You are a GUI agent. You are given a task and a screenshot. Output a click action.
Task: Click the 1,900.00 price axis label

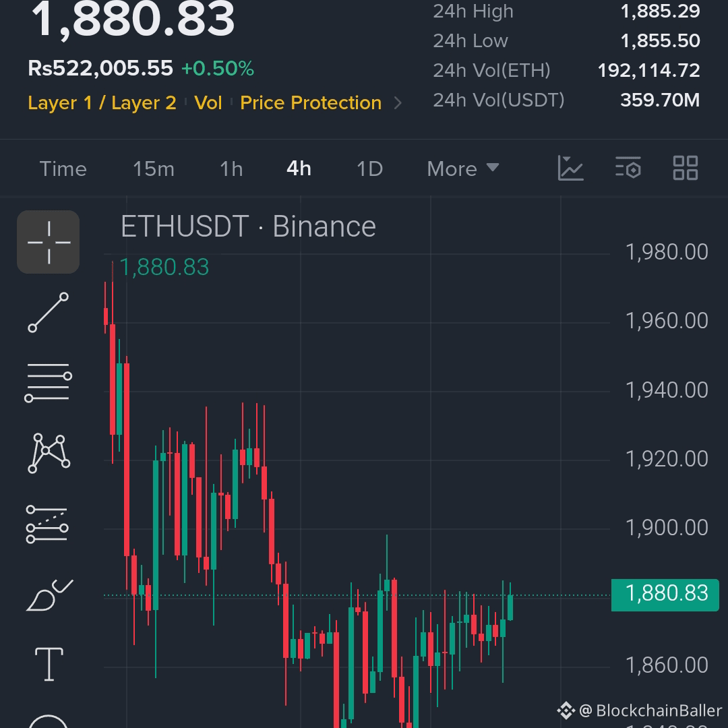667,527
